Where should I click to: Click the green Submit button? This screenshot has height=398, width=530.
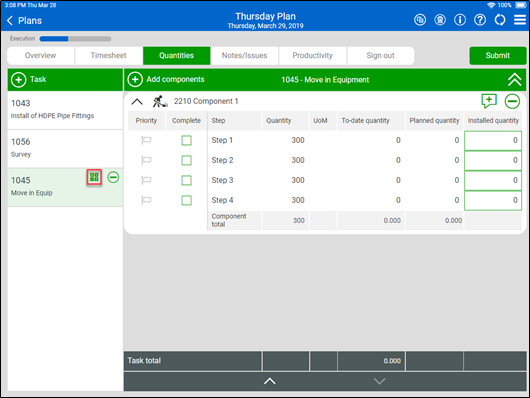498,55
